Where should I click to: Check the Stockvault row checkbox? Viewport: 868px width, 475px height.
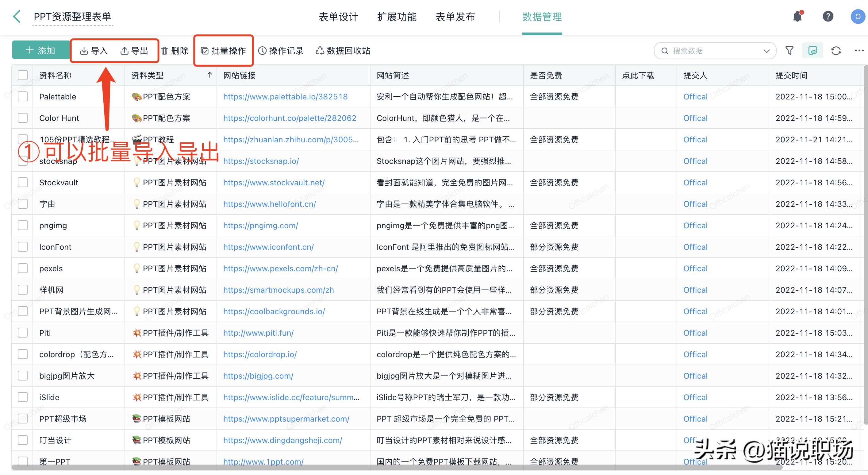point(23,182)
